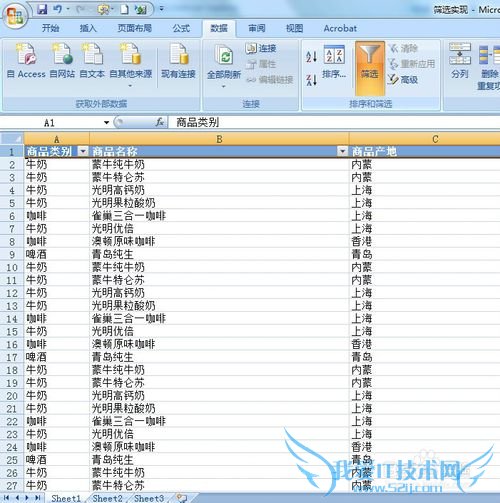Open existing connections (现有连接)

click(178, 61)
